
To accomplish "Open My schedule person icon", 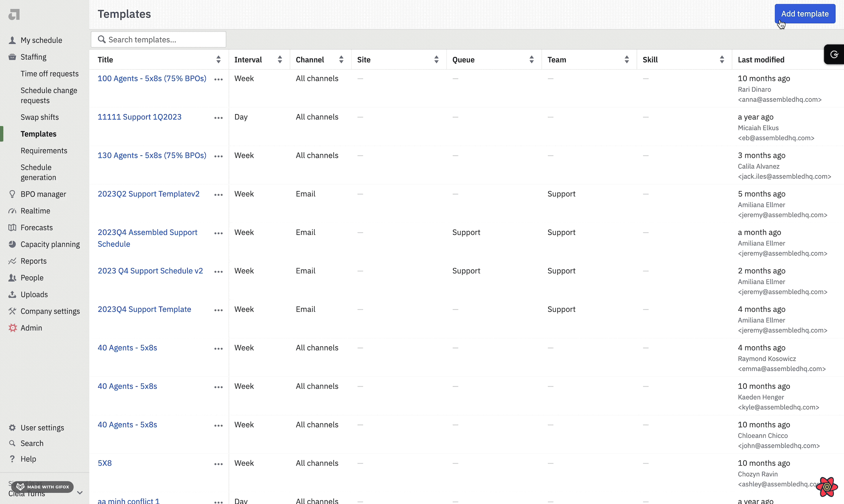I will 12,40.
